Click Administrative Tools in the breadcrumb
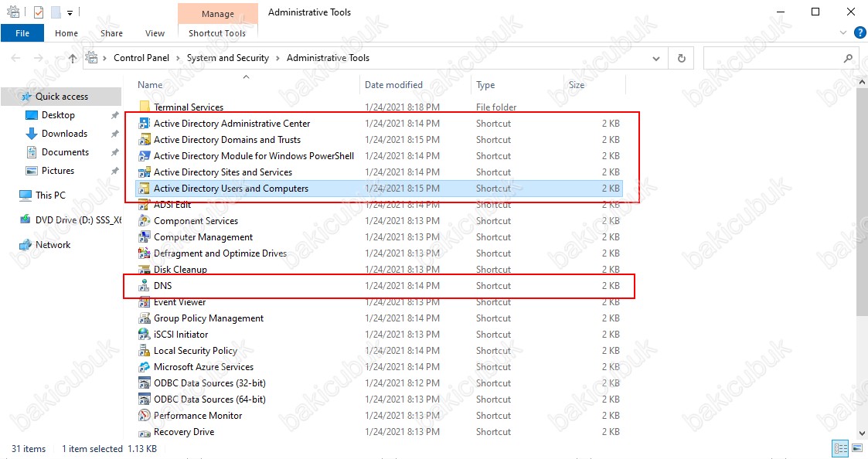The width and height of the screenshot is (868, 459). (x=328, y=58)
